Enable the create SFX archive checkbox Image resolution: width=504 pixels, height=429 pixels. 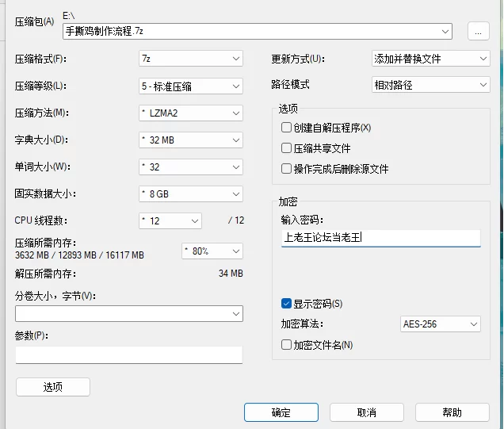coord(286,128)
